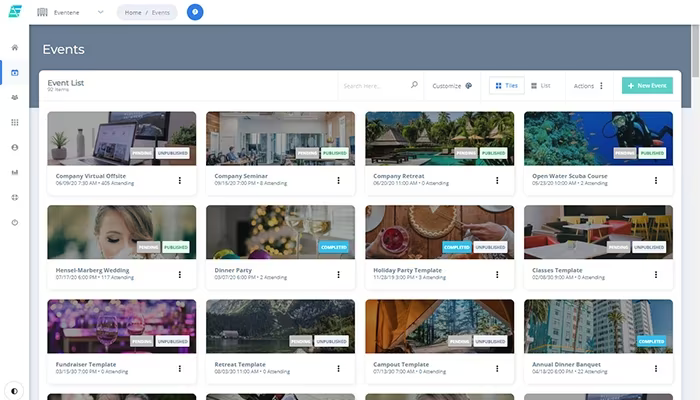Click the grid apps icon in sidebar
700x400 pixels.
coord(15,122)
